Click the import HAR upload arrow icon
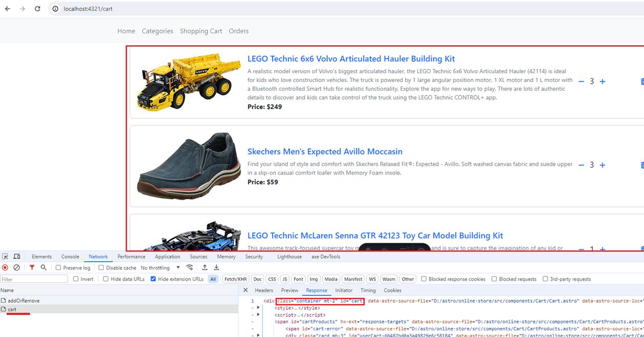 pos(205,267)
